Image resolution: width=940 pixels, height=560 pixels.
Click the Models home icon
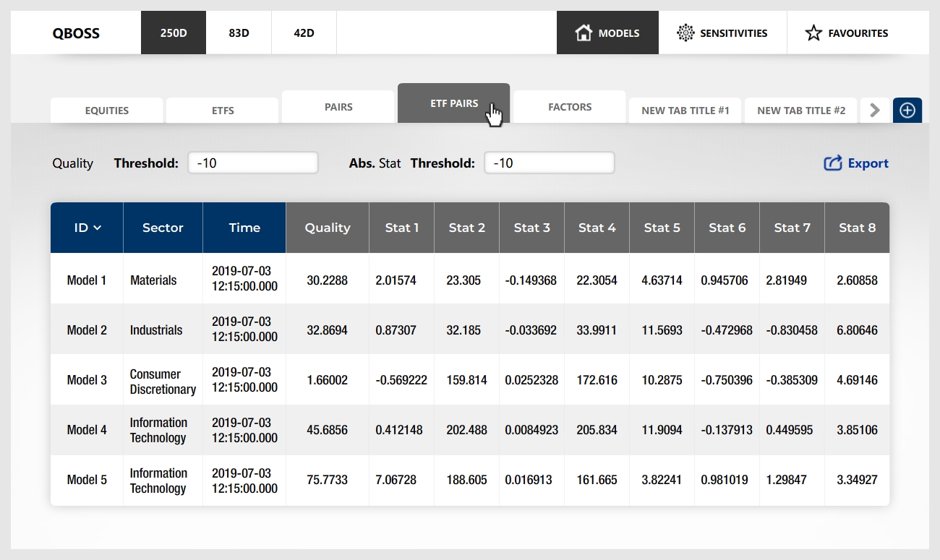(x=584, y=33)
